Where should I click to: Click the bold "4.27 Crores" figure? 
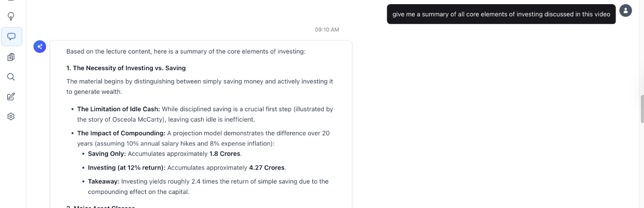pos(267,167)
